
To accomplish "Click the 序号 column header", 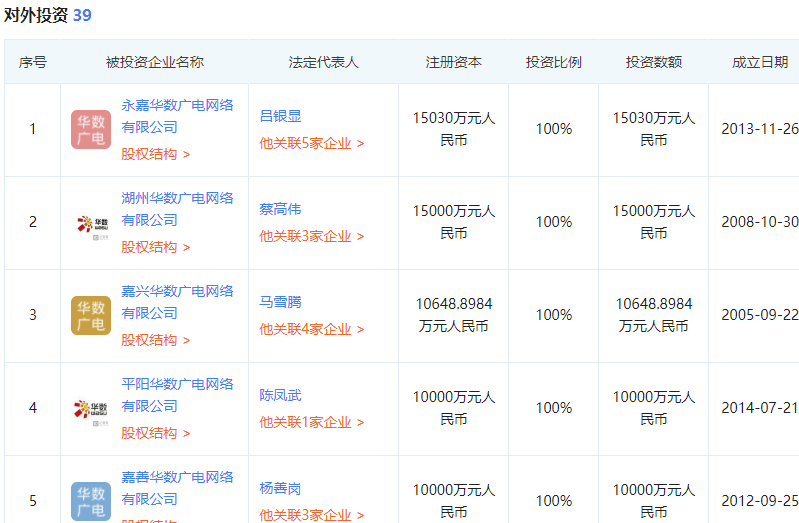I will [x=33, y=62].
